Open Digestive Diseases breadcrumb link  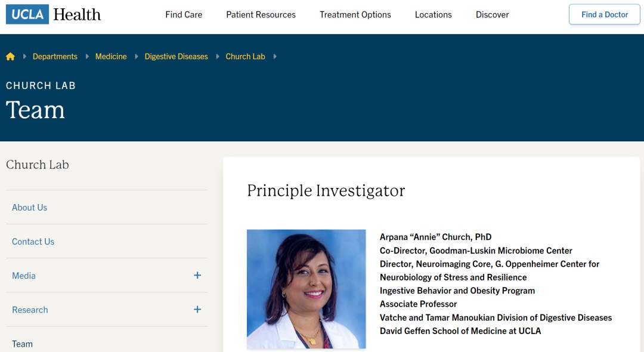(x=176, y=57)
